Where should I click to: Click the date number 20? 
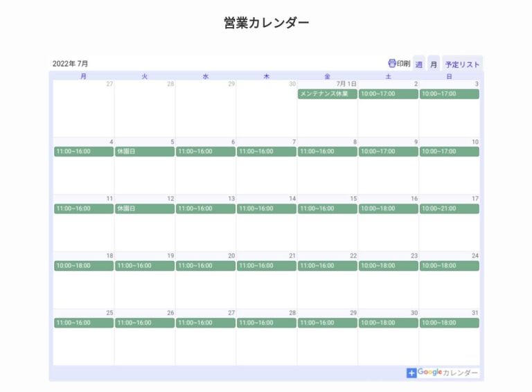tap(231, 256)
